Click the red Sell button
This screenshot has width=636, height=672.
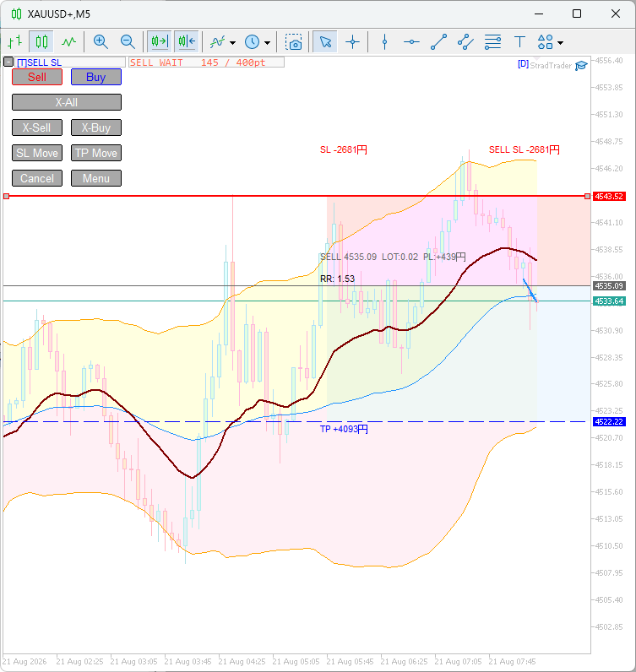(x=37, y=77)
